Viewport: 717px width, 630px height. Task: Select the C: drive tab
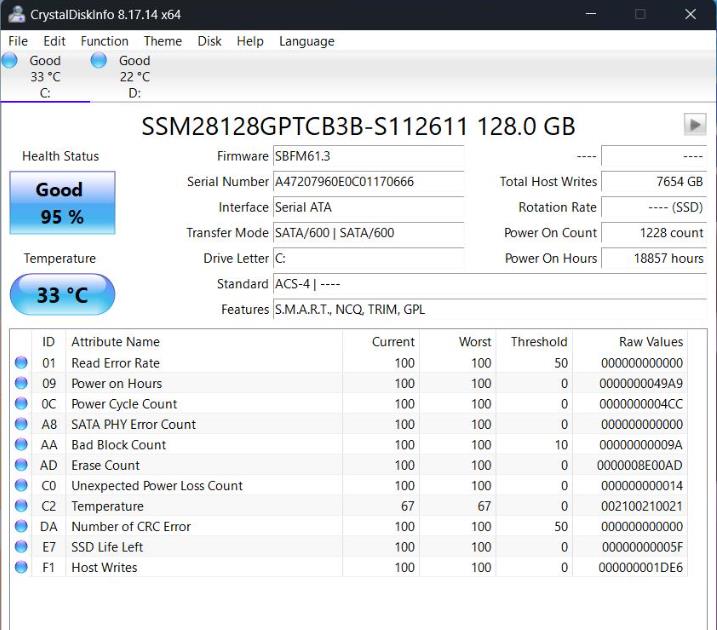tap(45, 76)
